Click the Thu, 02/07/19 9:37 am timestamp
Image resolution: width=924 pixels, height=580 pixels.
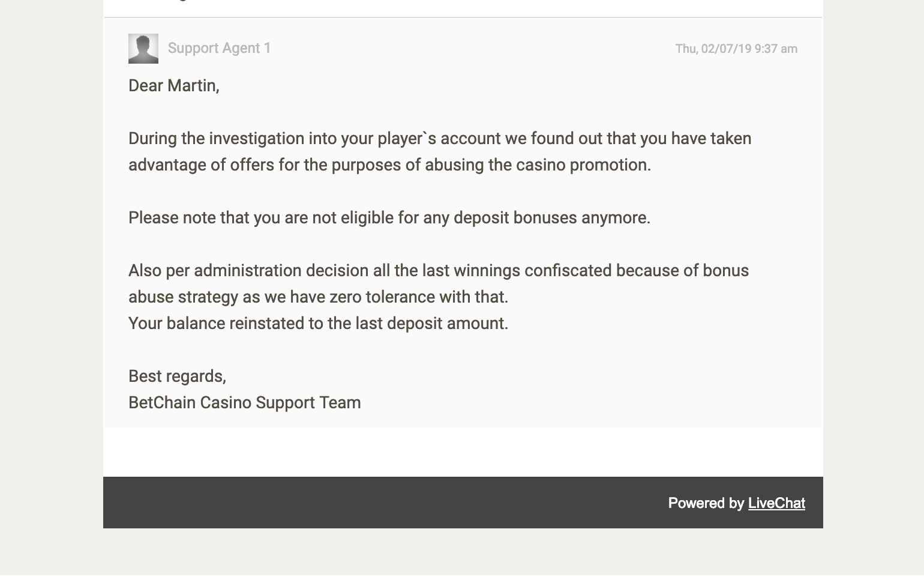[x=736, y=49]
